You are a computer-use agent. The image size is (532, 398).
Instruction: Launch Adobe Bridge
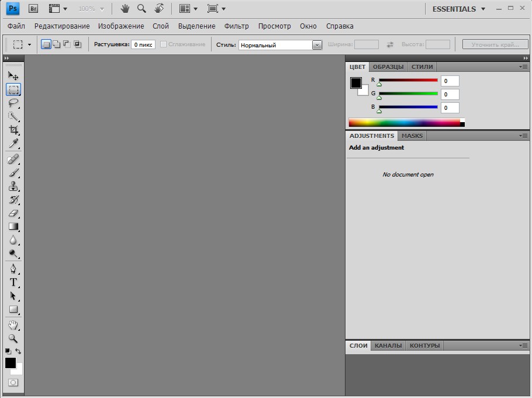pos(33,9)
